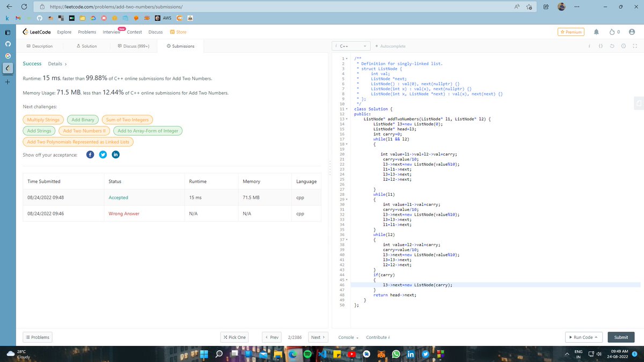Image resolution: width=644 pixels, height=362 pixels.
Task: Open Store in the navigation bar
Action: click(178, 32)
